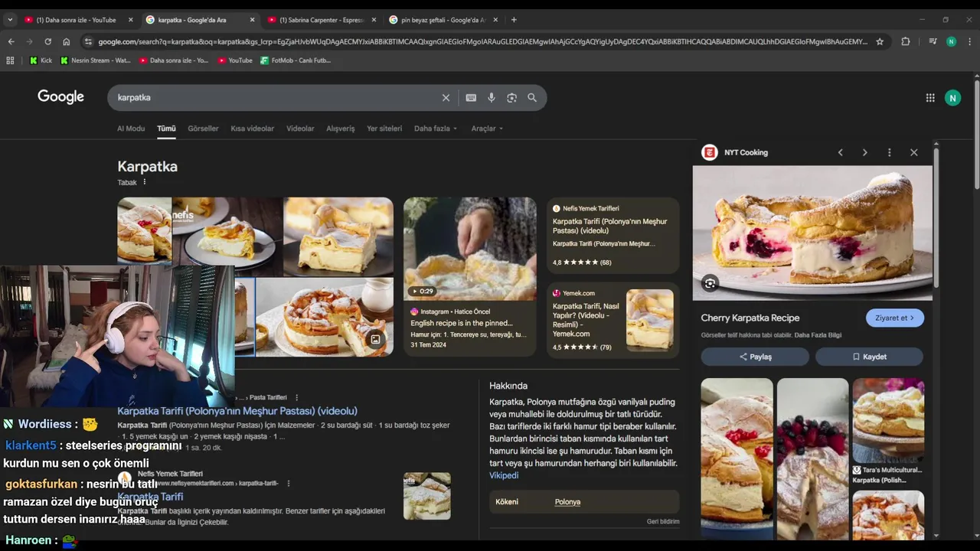980x551 pixels.
Task: Start voice search with microphone
Action: click(492, 97)
